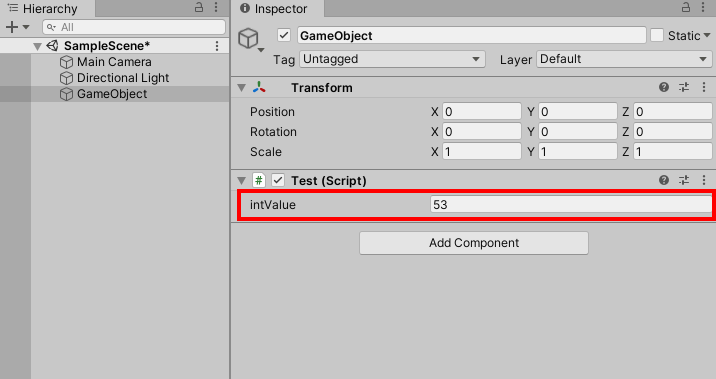The image size is (716, 379).
Task: Open the Layer dropdown showing Default
Action: point(624,59)
